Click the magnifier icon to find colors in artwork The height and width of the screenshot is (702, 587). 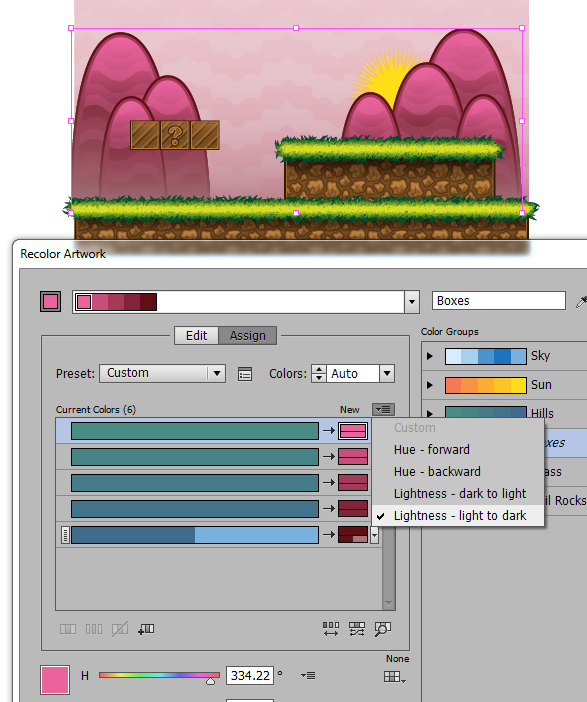tap(383, 629)
